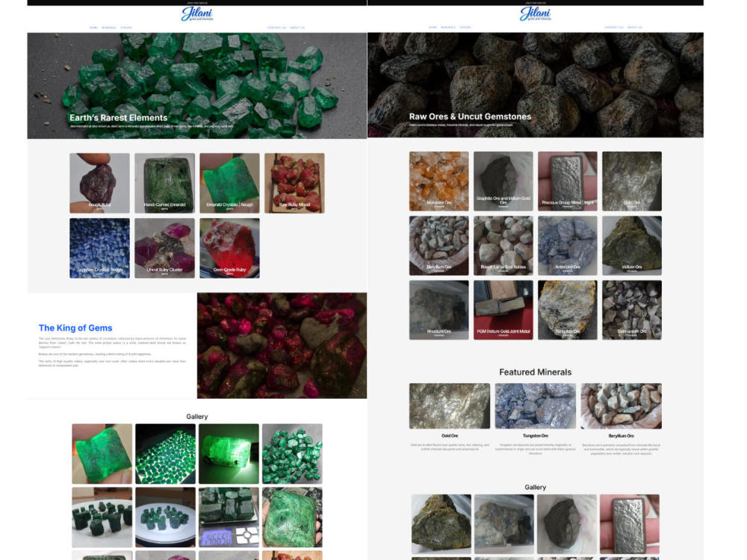Click Gold Ore title under Featured Minerals
This screenshot has height=560, width=747.
point(449,436)
